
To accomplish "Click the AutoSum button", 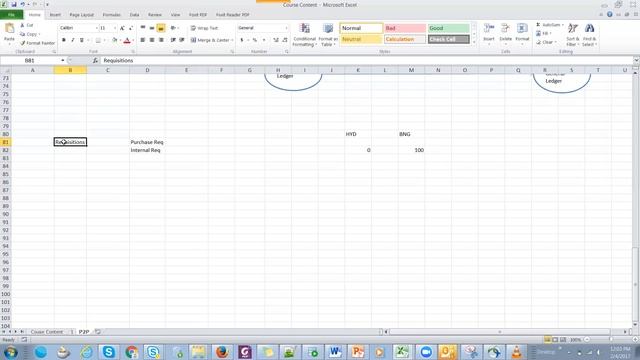I will [549, 25].
